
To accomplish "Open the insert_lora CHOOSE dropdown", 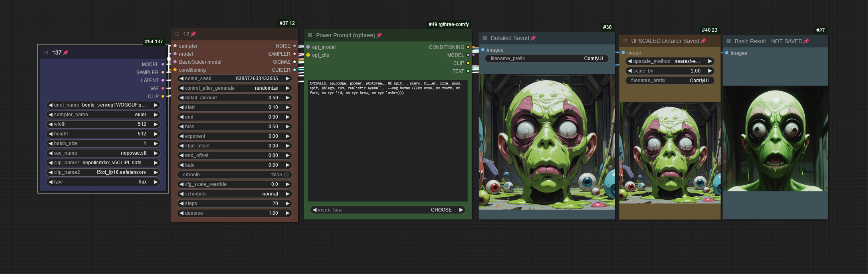I will coord(388,210).
